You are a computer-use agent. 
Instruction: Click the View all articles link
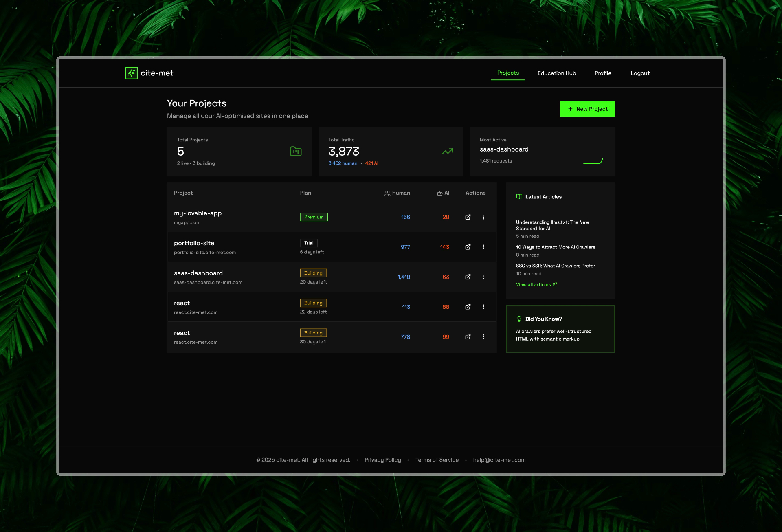coord(534,284)
